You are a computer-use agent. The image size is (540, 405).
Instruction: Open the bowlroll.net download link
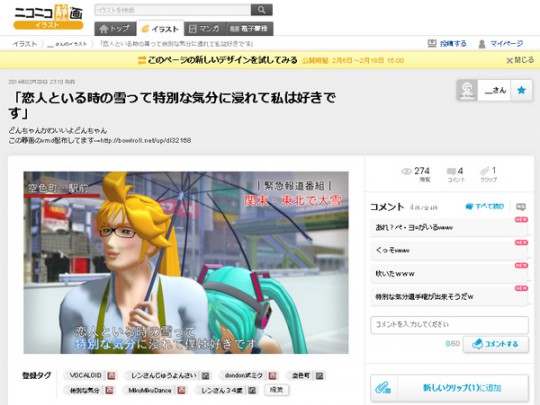[x=146, y=141]
